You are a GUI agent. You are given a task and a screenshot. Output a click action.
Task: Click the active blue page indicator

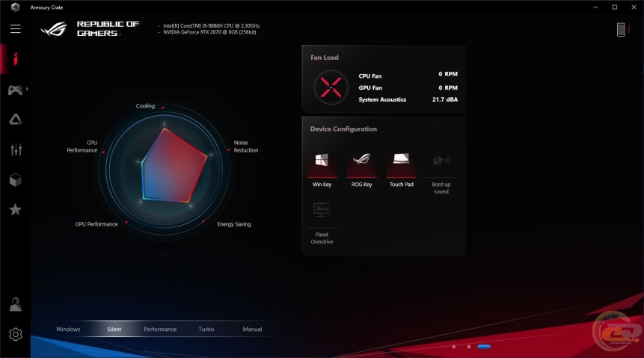point(484,347)
